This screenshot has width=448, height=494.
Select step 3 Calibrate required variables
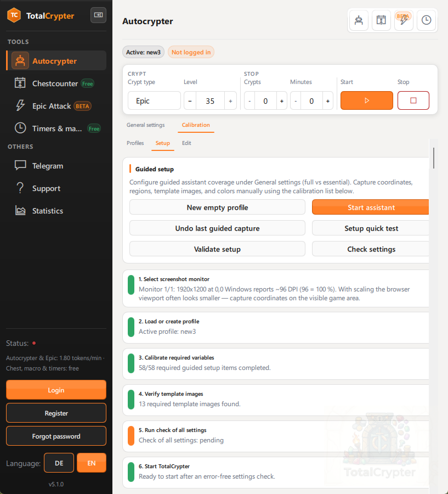tap(276, 364)
